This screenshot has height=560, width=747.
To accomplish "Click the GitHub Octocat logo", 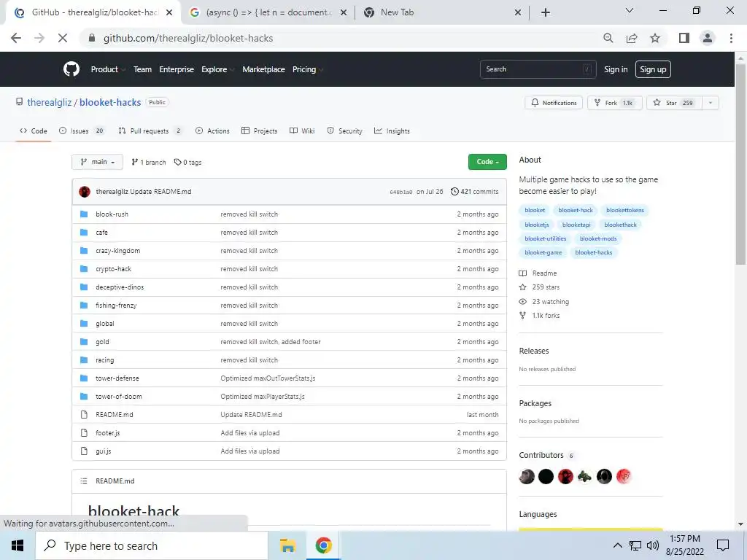I will coord(71,69).
